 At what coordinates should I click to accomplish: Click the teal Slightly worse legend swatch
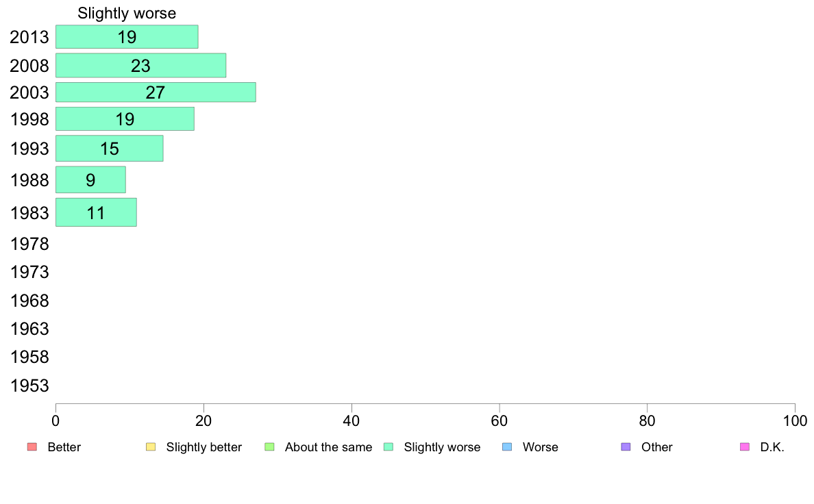click(x=388, y=447)
